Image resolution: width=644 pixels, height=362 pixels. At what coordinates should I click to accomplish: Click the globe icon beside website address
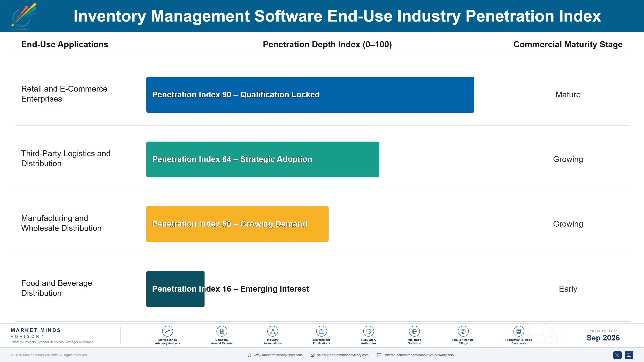point(249,355)
